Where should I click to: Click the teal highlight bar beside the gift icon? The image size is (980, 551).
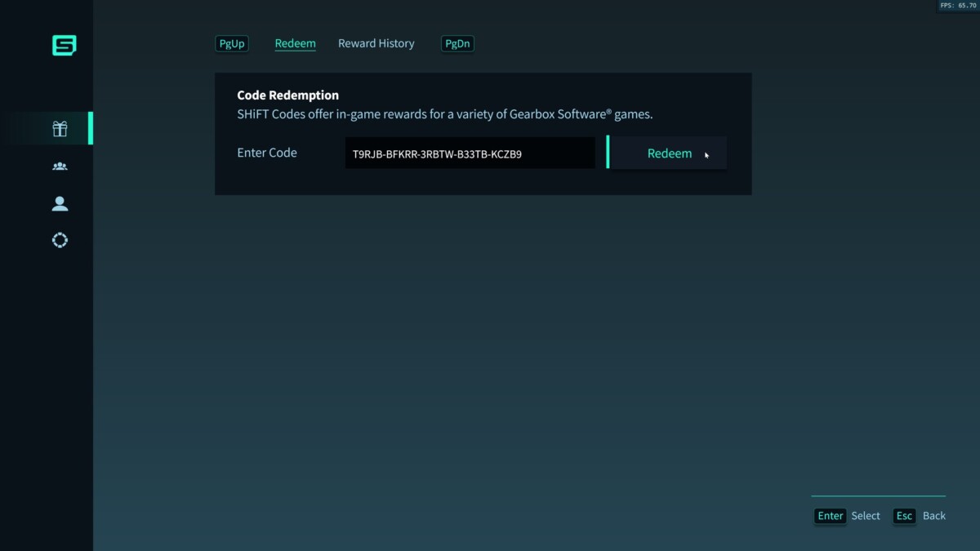91,128
